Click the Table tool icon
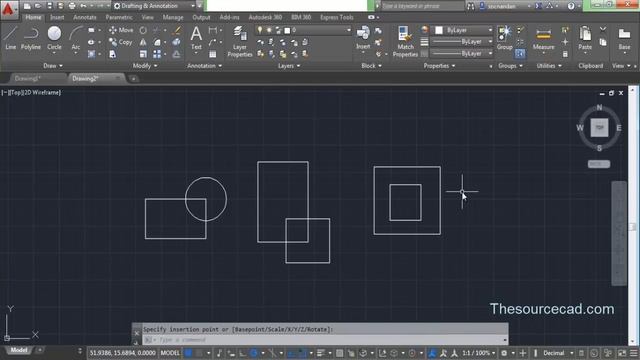Screen dimensions: 640x360 [213, 54]
